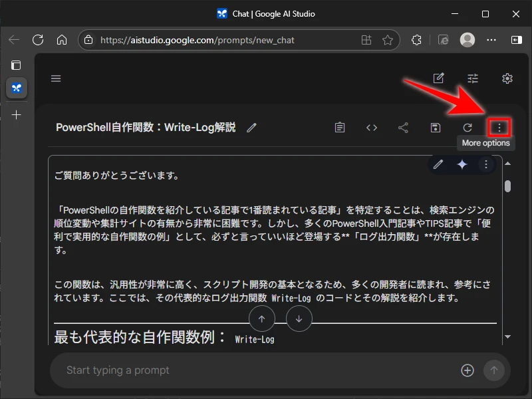The width and height of the screenshot is (532, 399).
Task: Open browser extensions puzzle icon
Action: [417, 40]
